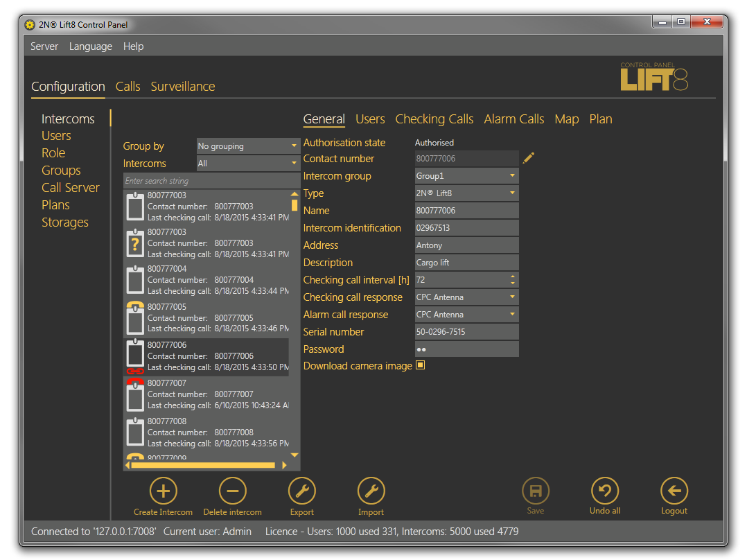Toggle the Download camera image checkbox
The height and width of the screenshot is (560, 747).
tap(420, 365)
